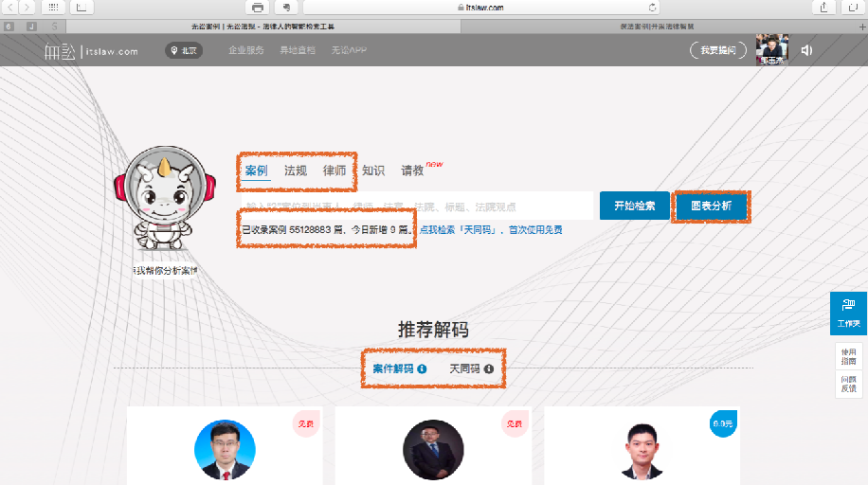This screenshot has height=485, width=868.
Task: Open the 请教 tab marked new
Action: [x=413, y=171]
